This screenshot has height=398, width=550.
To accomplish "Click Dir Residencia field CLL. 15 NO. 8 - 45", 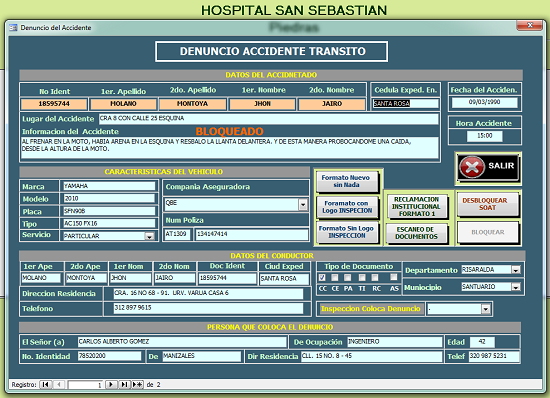I will [371, 356].
